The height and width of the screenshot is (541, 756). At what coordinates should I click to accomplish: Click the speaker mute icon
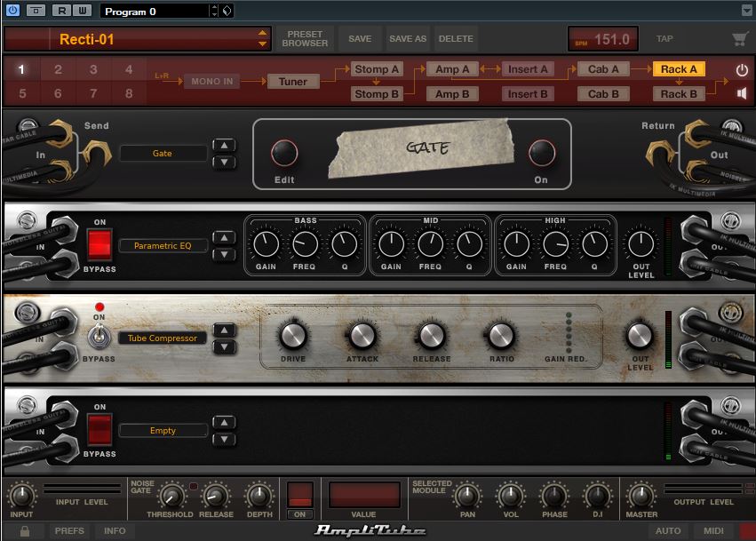tap(742, 93)
